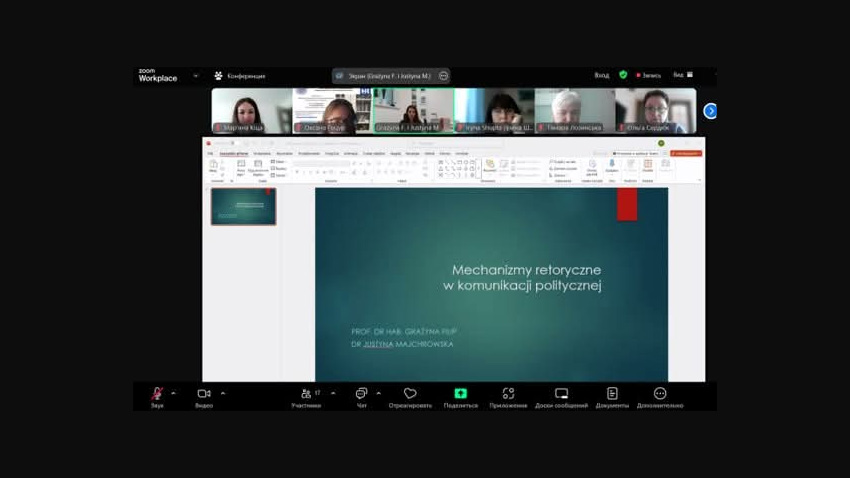850x478 pixels.
Task: Open the Вид view menu
Action: pyautogui.click(x=681, y=75)
